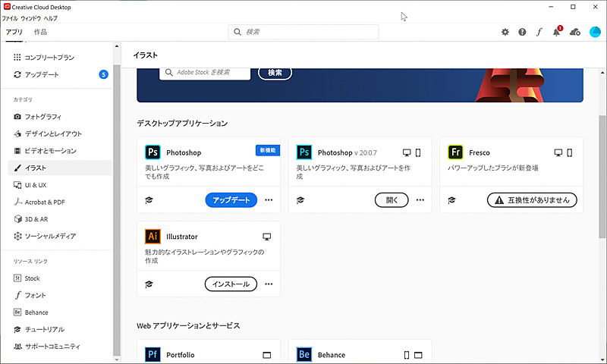Screen dimensions: 607x364
Task: Open the fonts f icon in header
Action: tap(539, 32)
